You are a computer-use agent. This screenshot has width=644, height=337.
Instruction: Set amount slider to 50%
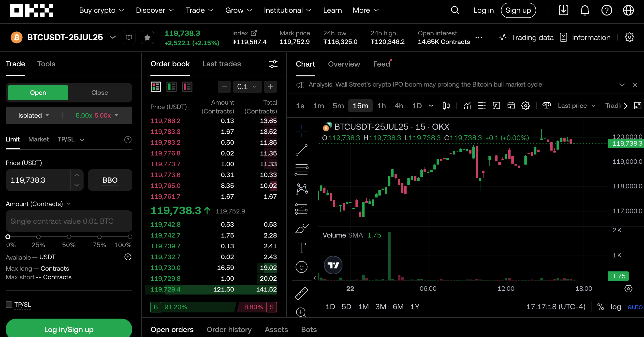pyautogui.click(x=69, y=237)
